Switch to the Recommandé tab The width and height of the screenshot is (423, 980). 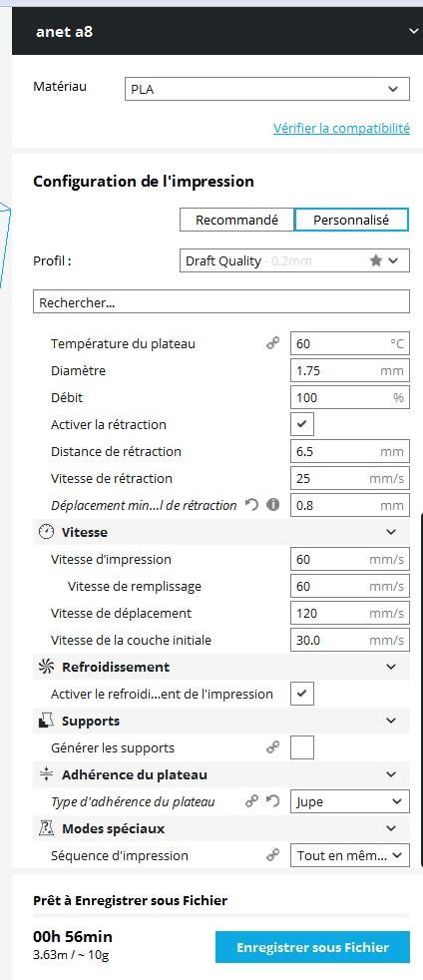pos(236,220)
